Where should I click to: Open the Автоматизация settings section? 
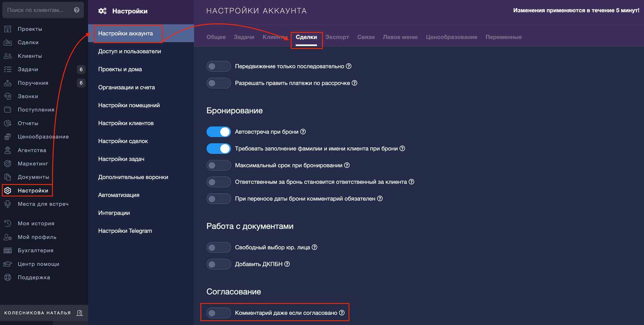tap(119, 195)
